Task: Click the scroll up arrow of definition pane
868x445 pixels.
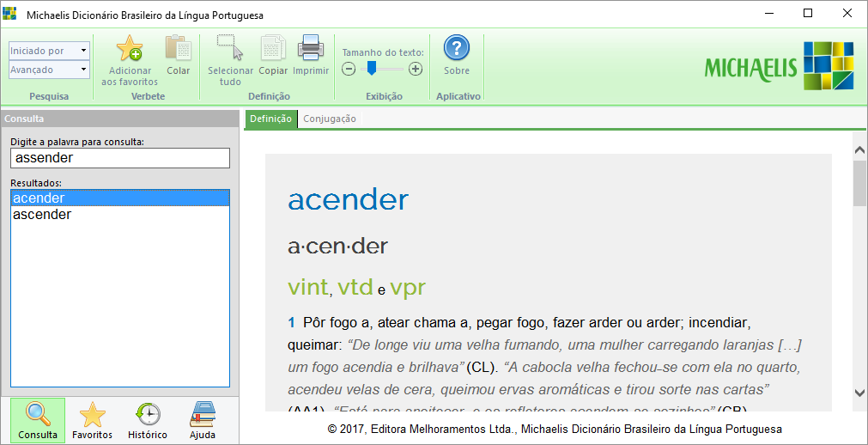Action: [859, 149]
